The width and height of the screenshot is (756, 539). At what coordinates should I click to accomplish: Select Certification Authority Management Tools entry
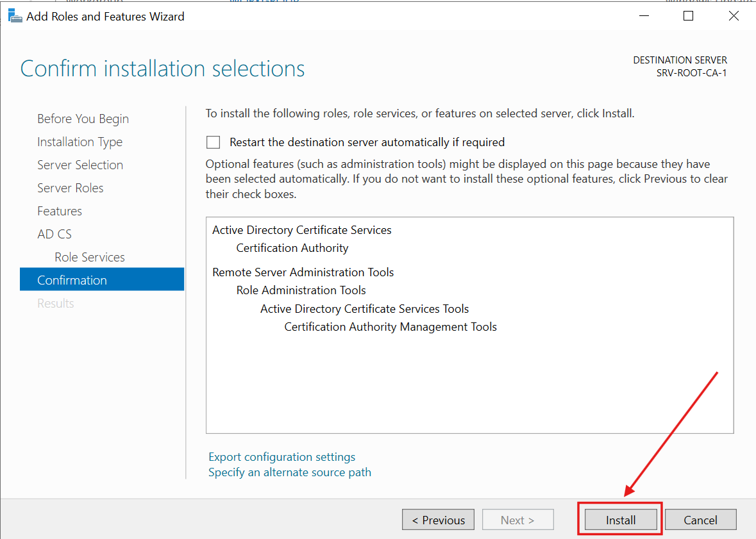click(x=391, y=326)
